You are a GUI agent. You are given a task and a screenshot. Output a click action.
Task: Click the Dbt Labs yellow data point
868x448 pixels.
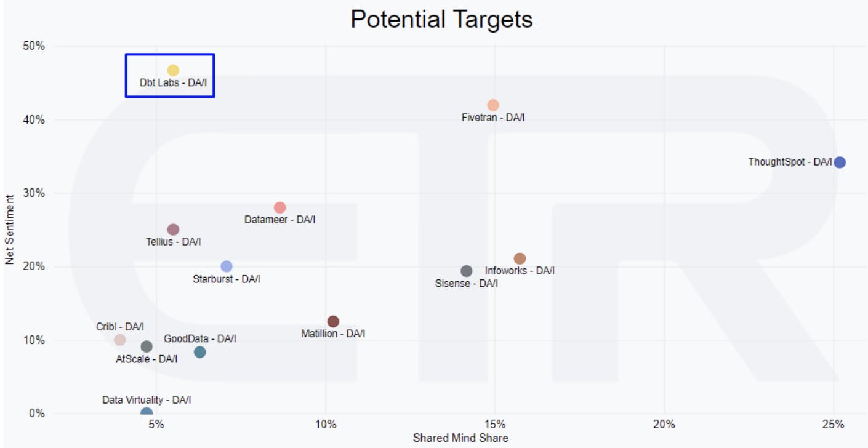click(173, 70)
